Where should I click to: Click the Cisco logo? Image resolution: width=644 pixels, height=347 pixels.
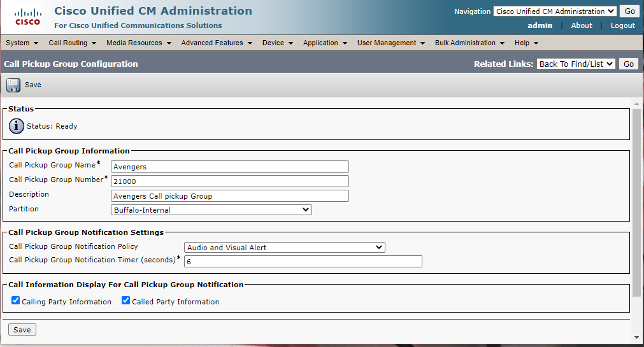pyautogui.click(x=27, y=17)
